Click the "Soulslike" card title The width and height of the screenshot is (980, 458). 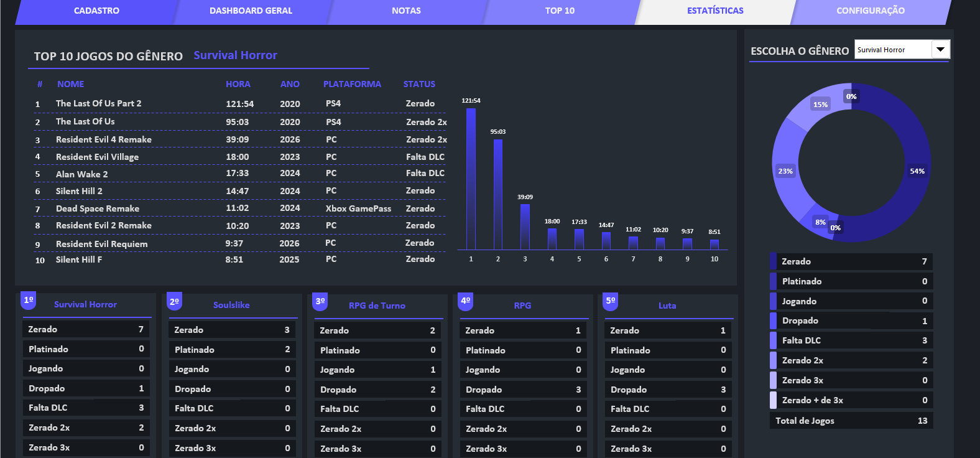(x=231, y=305)
